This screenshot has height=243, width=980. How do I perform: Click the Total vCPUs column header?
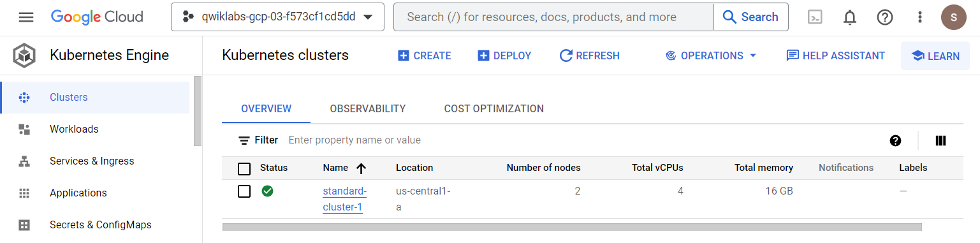coord(657,168)
